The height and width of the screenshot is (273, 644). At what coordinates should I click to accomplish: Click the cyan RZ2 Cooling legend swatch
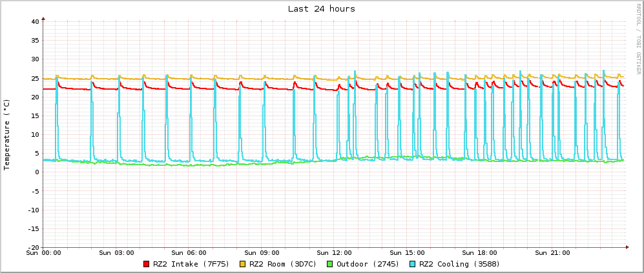pyautogui.click(x=412, y=264)
